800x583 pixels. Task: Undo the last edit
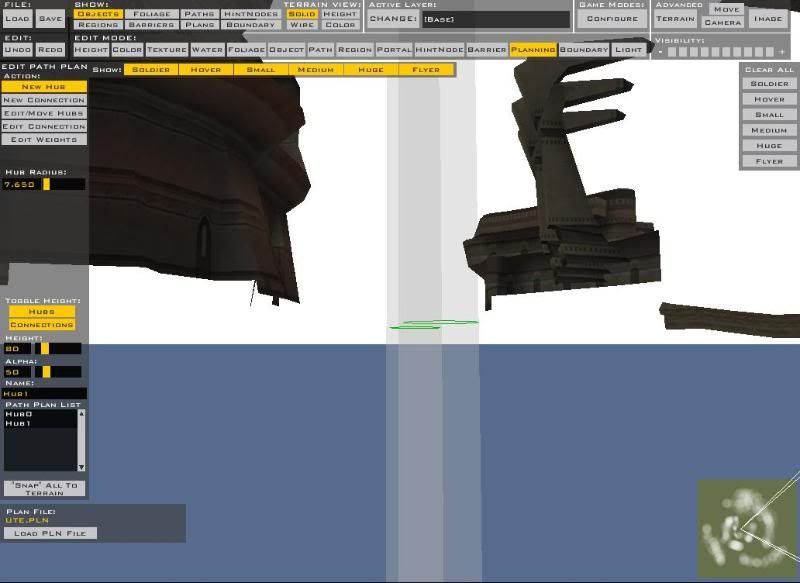pyautogui.click(x=18, y=49)
